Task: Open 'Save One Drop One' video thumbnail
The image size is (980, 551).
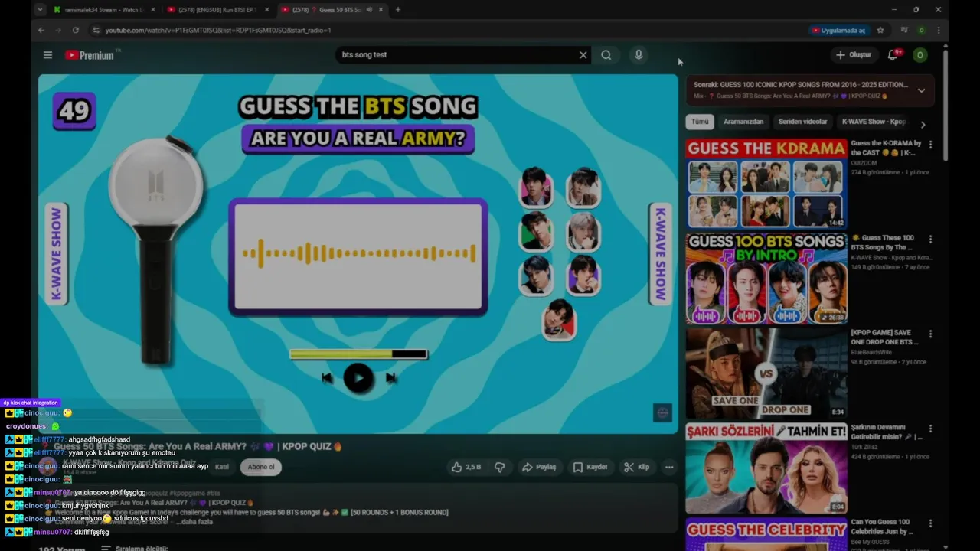Action: (x=766, y=373)
